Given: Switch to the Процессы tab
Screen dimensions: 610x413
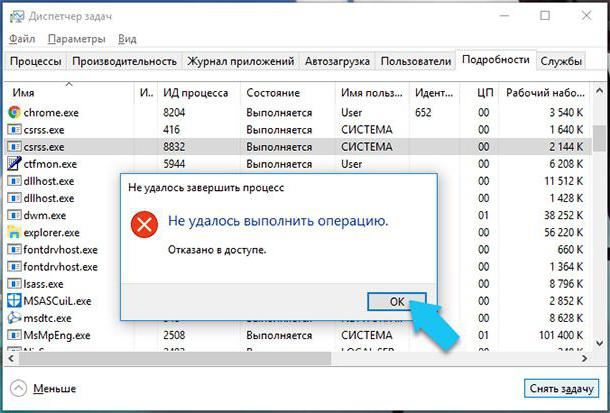Looking at the screenshot, I should [x=35, y=61].
